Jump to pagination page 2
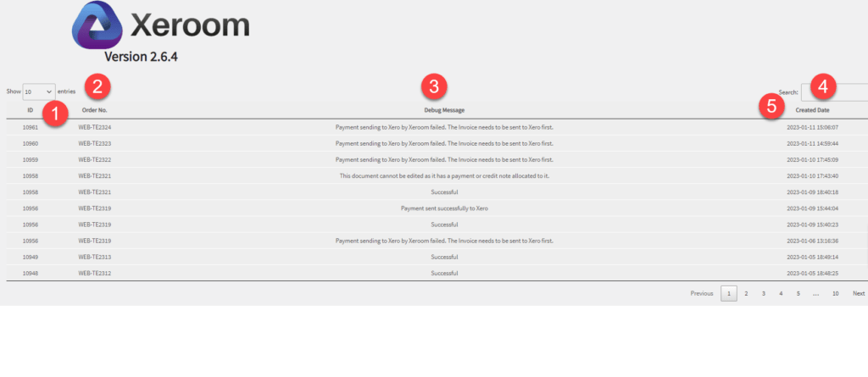This screenshot has height=377, width=868. 746,293
